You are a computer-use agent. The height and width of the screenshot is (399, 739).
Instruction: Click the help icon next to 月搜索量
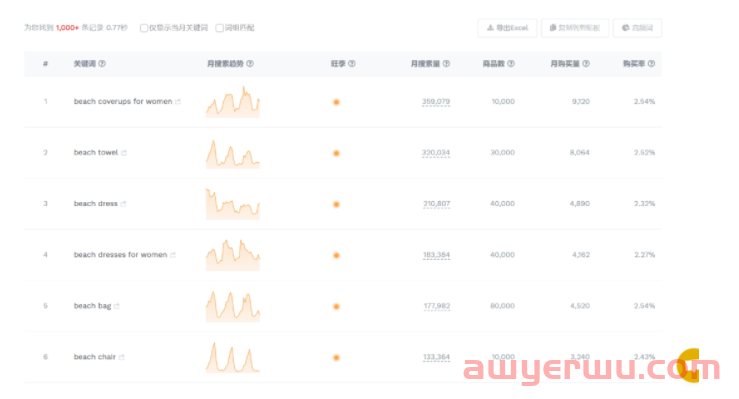[x=446, y=64]
